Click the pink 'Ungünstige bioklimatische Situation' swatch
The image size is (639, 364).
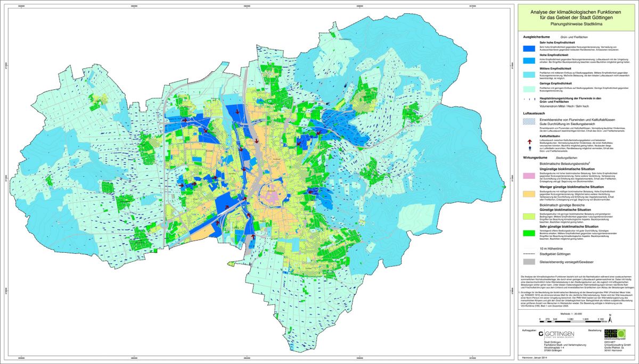click(x=529, y=175)
